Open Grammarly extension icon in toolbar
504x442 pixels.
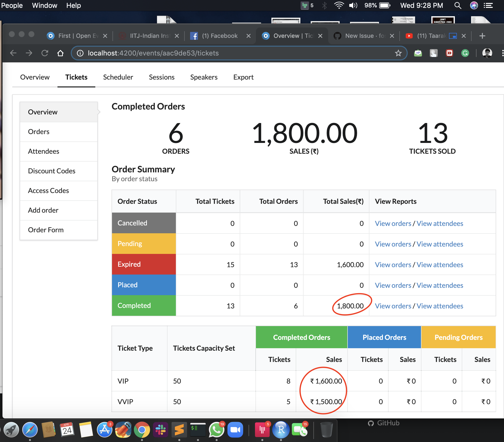coord(465,53)
